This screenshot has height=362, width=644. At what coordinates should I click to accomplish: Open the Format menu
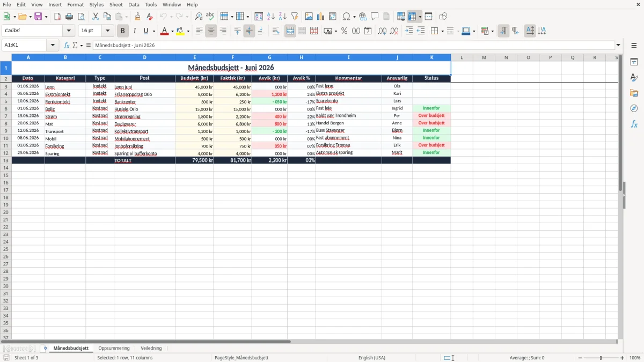[x=76, y=4]
